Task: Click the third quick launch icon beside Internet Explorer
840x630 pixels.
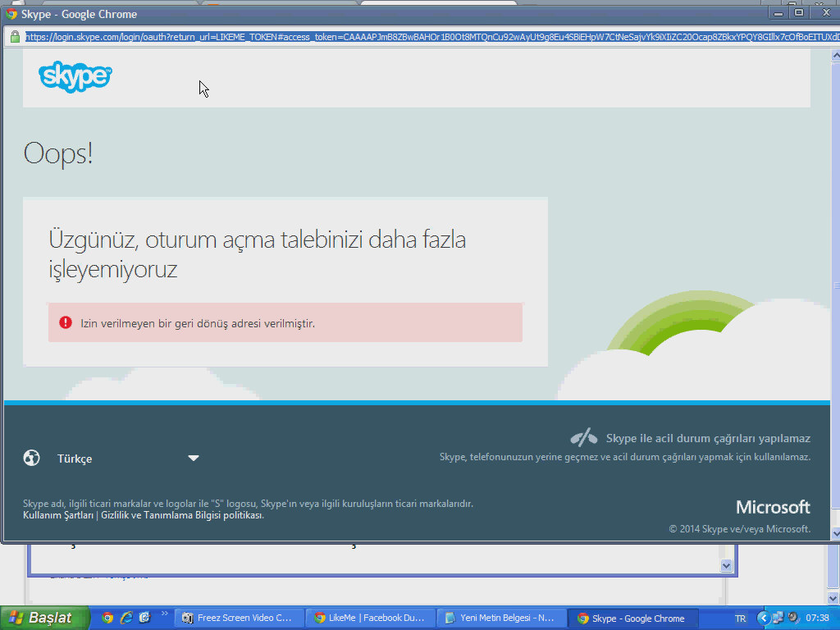Action: 144,618
